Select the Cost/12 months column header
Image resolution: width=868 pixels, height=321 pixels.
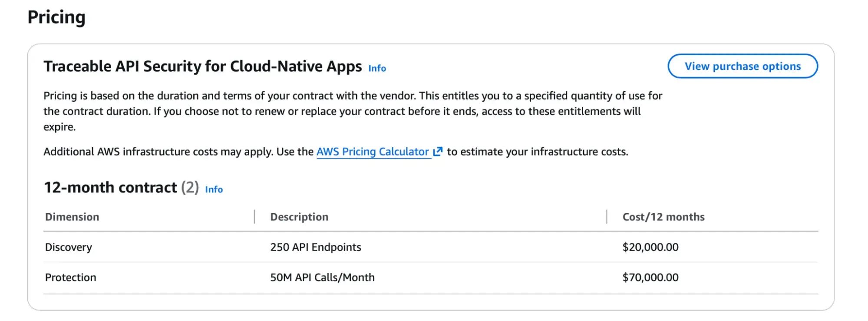(663, 217)
